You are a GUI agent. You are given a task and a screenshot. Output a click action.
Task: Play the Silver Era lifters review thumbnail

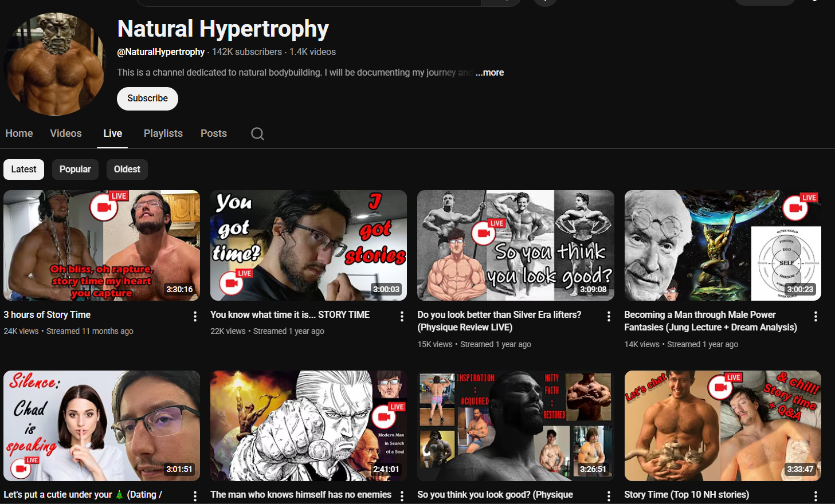pos(515,245)
